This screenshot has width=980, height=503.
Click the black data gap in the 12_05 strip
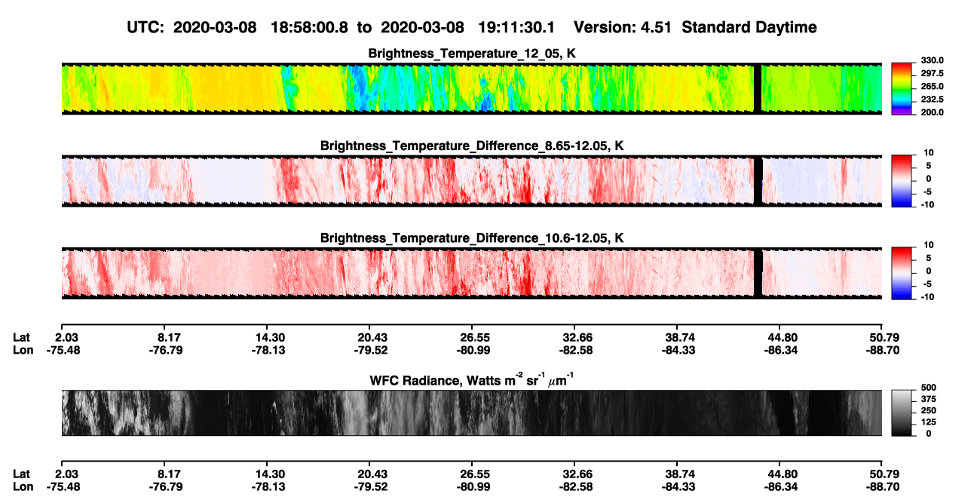point(758,88)
